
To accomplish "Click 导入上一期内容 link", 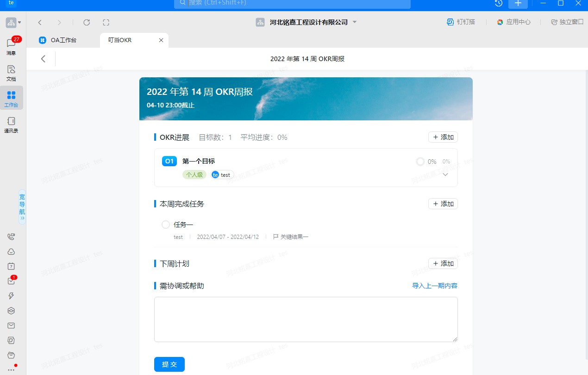I will pos(435,286).
